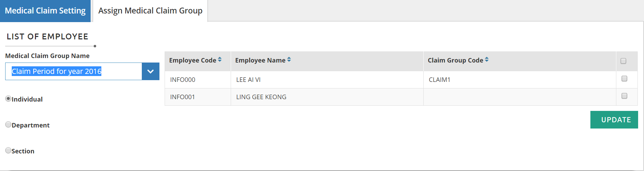The height and width of the screenshot is (171, 644).
Task: Click the LING GEE KEONG name cell
Action: click(261, 97)
